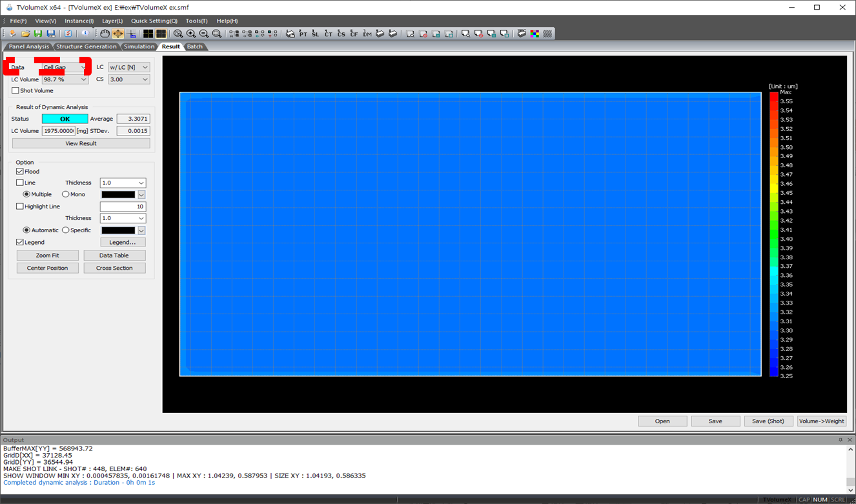Viewport: 856px width, 504px height.
Task: Select the Mono radio button
Action: 66,194
